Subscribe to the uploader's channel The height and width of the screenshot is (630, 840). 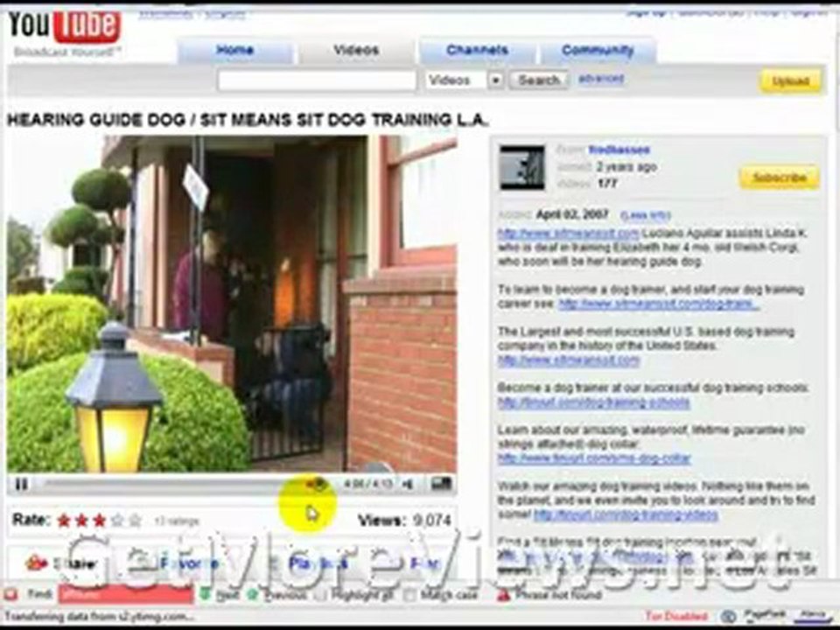point(780,178)
